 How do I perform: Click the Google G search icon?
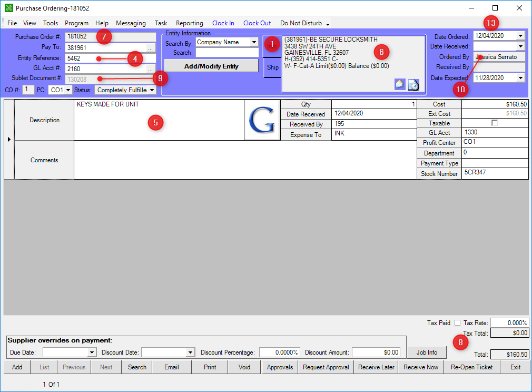[262, 120]
